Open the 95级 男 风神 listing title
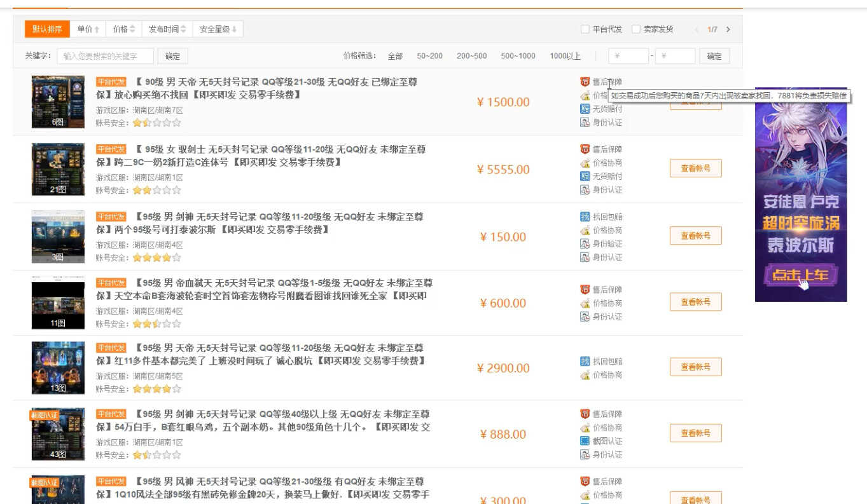The image size is (867, 504). click(x=263, y=488)
